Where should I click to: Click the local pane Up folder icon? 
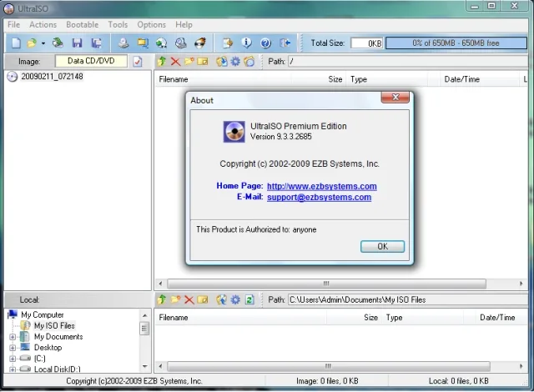click(x=162, y=299)
